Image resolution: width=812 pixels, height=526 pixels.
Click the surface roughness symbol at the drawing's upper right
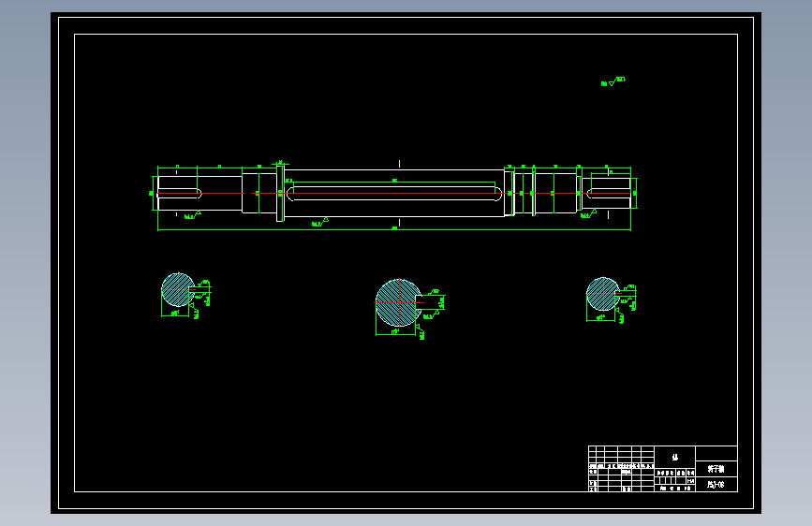point(613,81)
